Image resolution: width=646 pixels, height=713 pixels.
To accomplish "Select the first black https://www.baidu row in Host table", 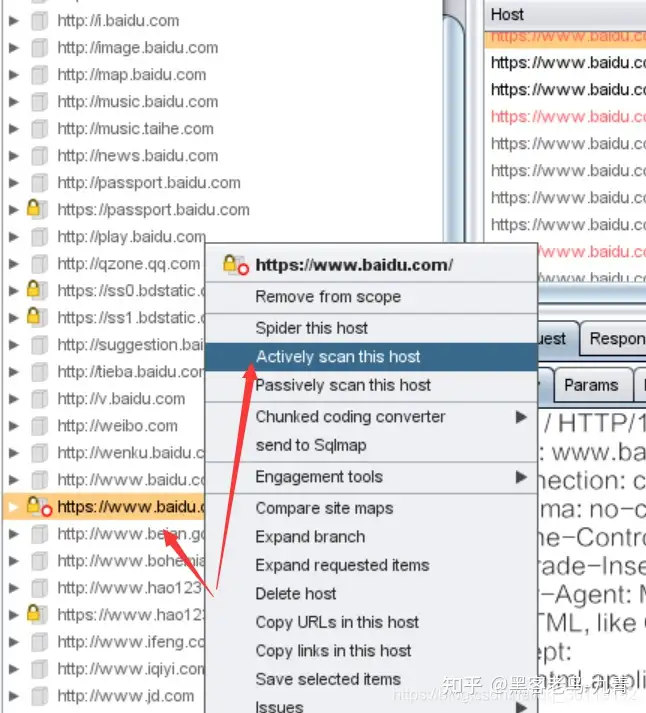I will (x=566, y=63).
